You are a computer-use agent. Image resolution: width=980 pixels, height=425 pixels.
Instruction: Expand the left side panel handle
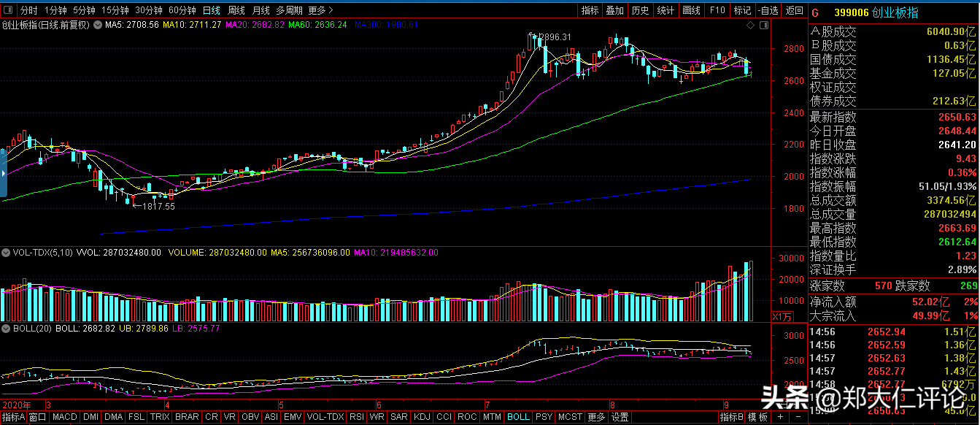(3, 173)
